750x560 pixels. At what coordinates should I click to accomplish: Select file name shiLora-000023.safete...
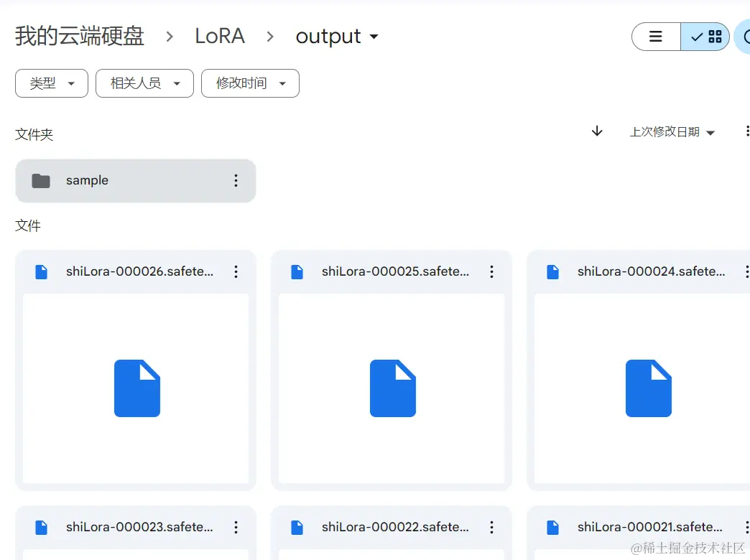[139, 527]
